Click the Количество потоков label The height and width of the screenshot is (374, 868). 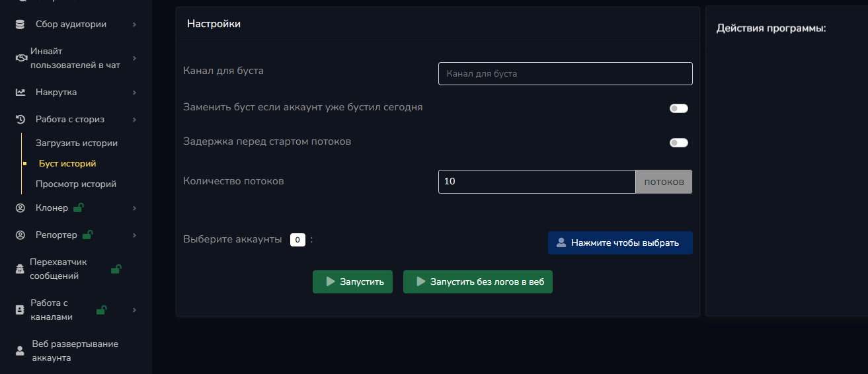tap(233, 180)
